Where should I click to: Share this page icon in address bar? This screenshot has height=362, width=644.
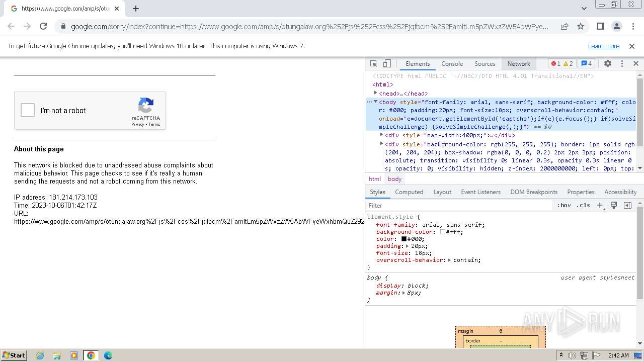tap(565, 27)
